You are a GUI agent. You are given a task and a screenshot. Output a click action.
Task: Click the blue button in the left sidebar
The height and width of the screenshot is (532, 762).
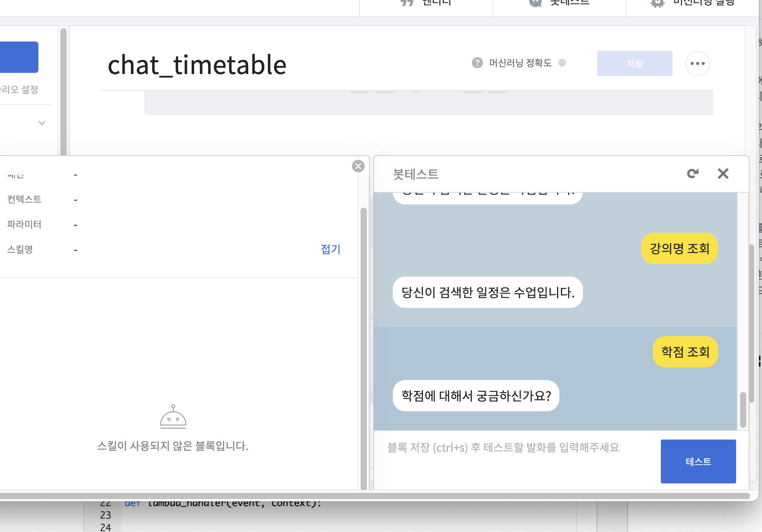pos(19,57)
